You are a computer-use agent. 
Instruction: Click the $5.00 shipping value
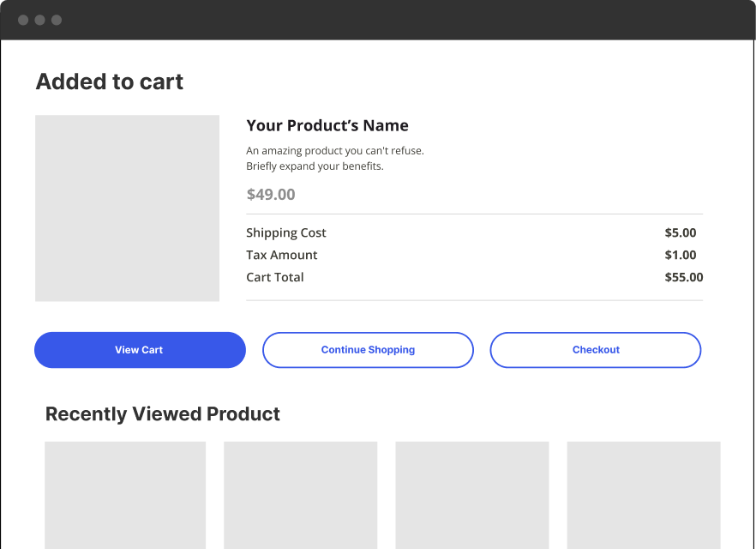(681, 232)
